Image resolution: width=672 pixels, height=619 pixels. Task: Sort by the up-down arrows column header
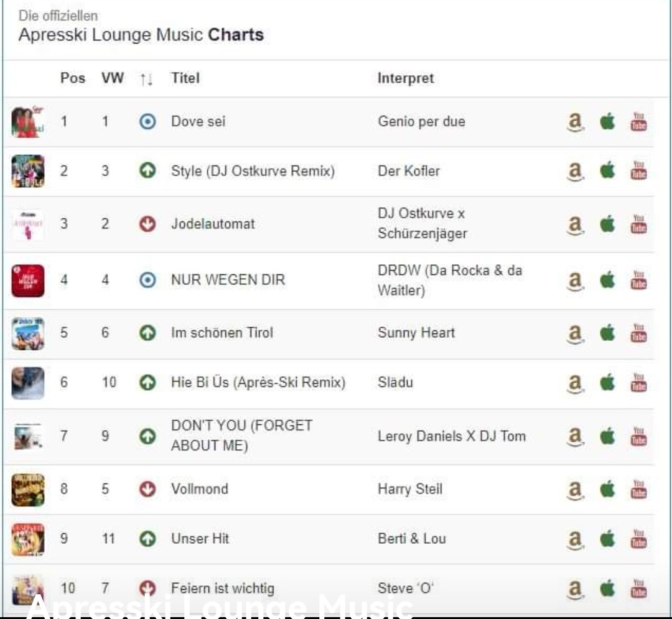tap(147, 79)
